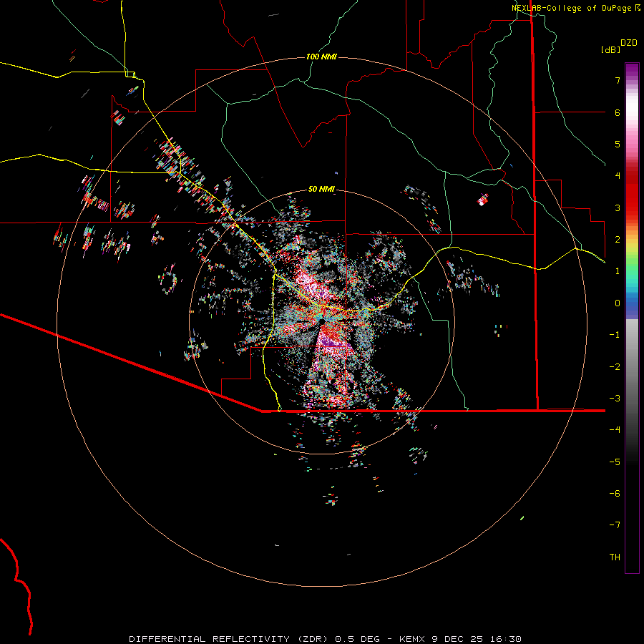Screen dimensions: 644x644
Task: Click the radar site at range rings' center
Action: [x=322, y=321]
